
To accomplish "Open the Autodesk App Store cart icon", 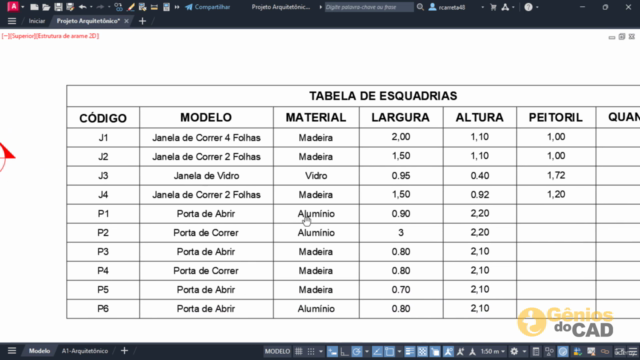I will point(493,7).
